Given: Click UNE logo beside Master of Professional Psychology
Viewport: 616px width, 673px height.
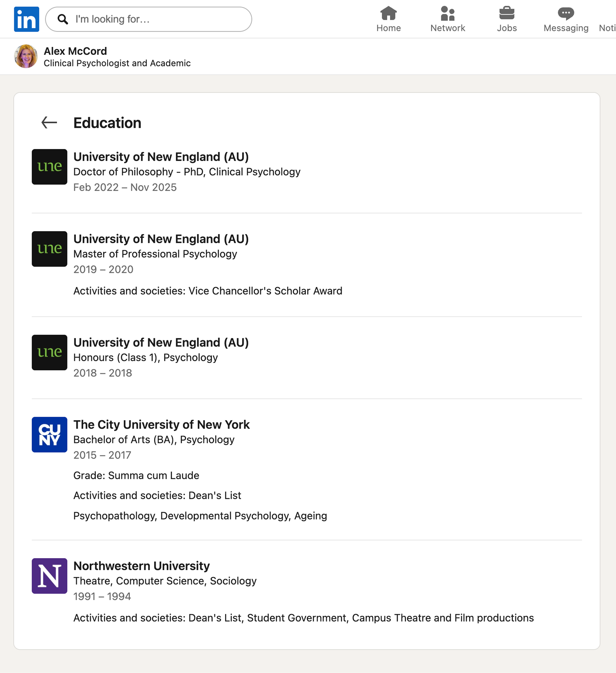Looking at the screenshot, I should click(x=49, y=249).
